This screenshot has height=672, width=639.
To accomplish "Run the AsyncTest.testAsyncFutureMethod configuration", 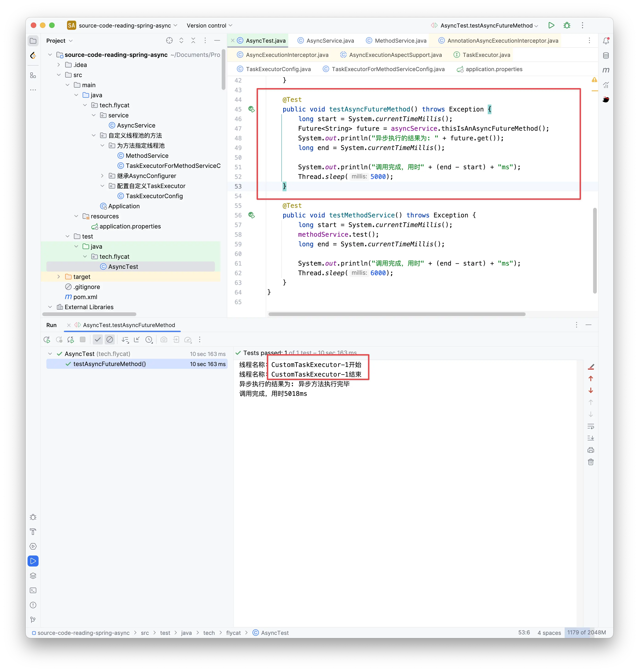I will (x=552, y=25).
